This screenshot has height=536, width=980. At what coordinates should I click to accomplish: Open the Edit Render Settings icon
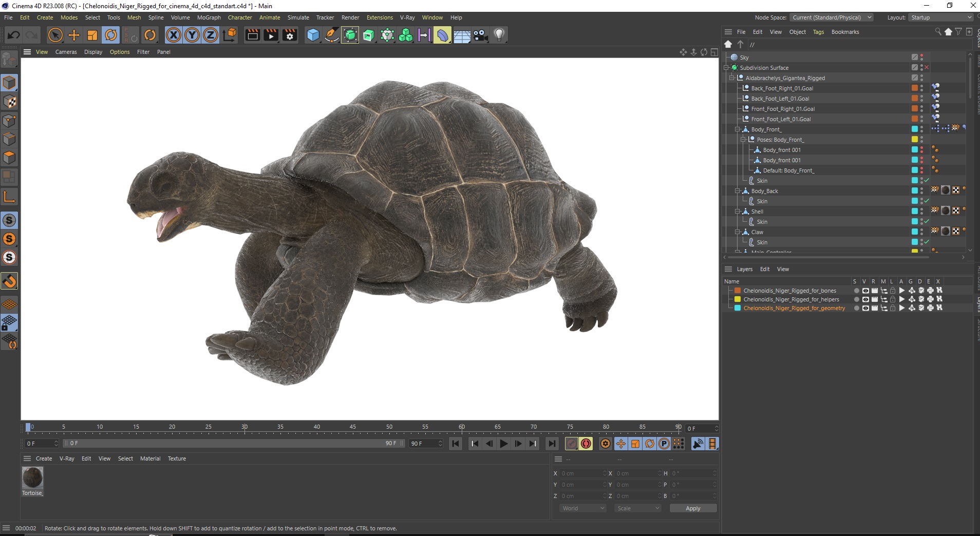tap(290, 35)
